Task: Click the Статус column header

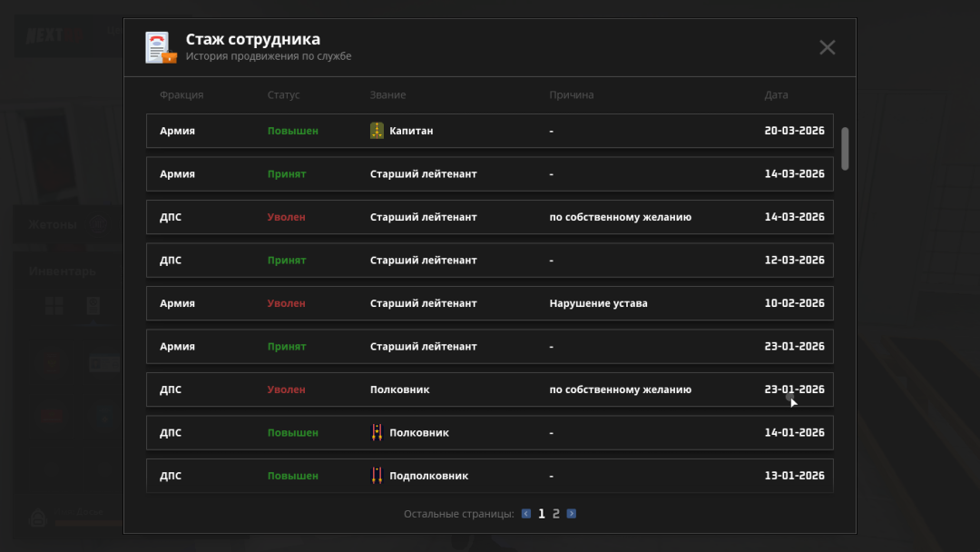Action: 284,95
